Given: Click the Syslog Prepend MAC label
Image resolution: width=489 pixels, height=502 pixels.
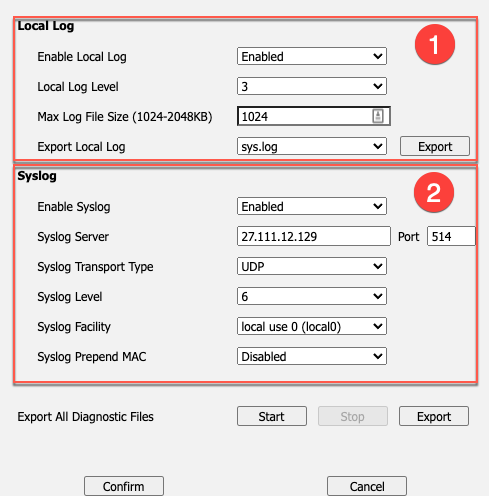Looking at the screenshot, I should tap(92, 357).
